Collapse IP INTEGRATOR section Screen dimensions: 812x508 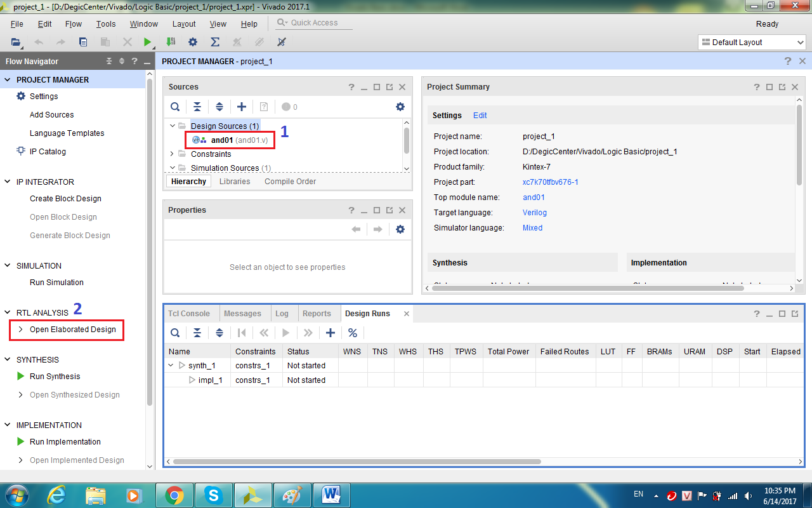click(8, 182)
